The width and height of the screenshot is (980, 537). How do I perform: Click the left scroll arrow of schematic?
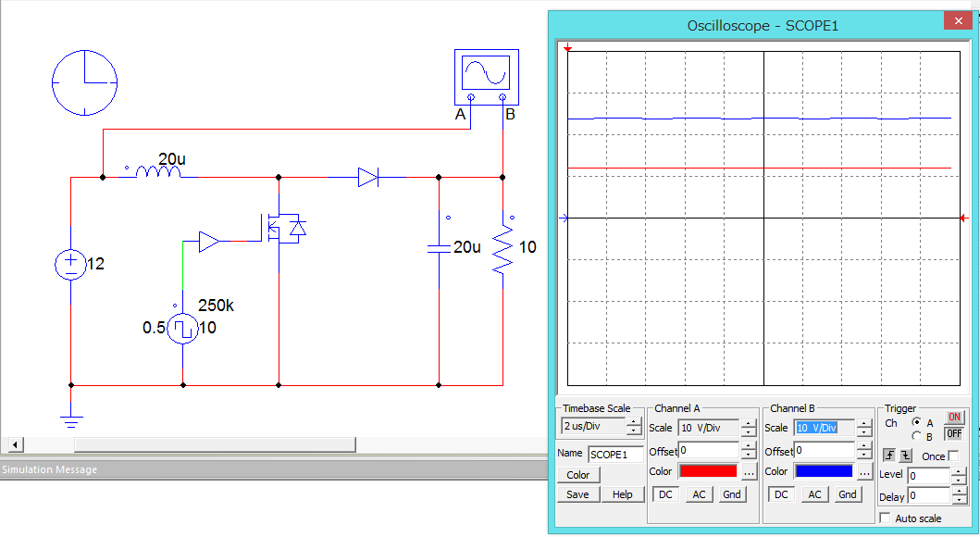(x=15, y=445)
